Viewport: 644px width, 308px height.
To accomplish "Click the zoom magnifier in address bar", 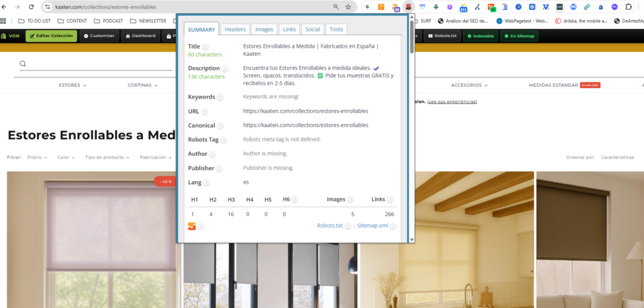I will [x=336, y=7].
